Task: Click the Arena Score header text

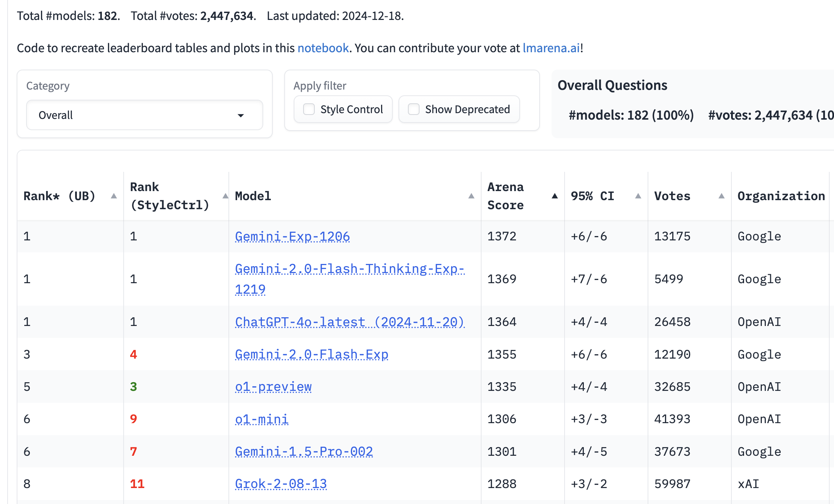Action: 505,196
